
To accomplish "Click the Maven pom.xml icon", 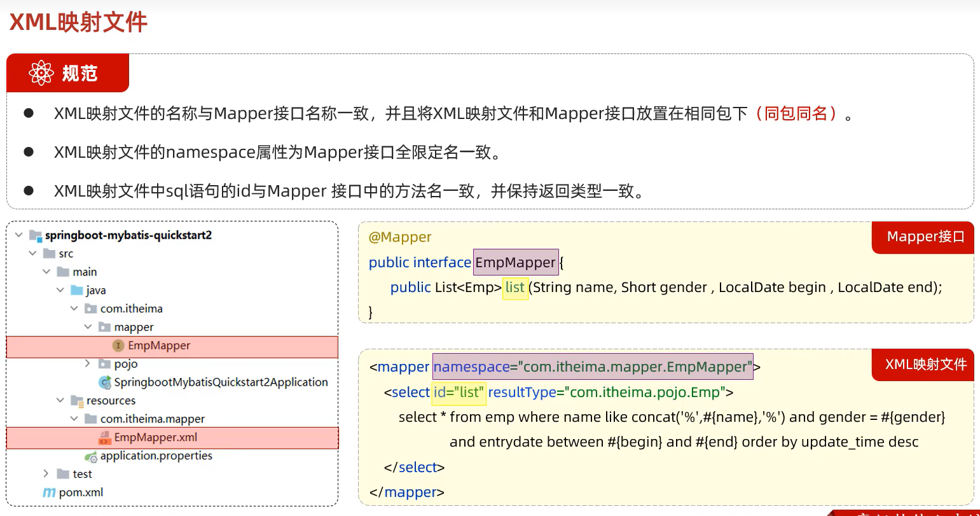I will (49, 492).
